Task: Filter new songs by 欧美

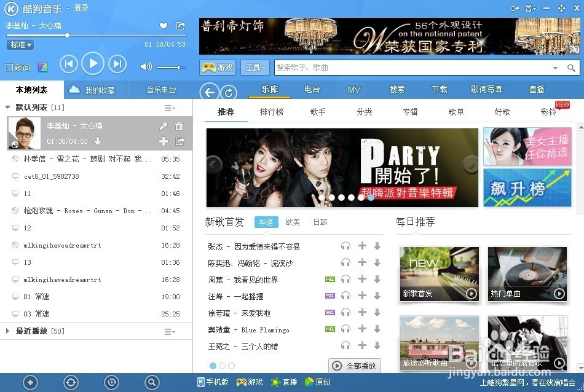Action: point(293,222)
